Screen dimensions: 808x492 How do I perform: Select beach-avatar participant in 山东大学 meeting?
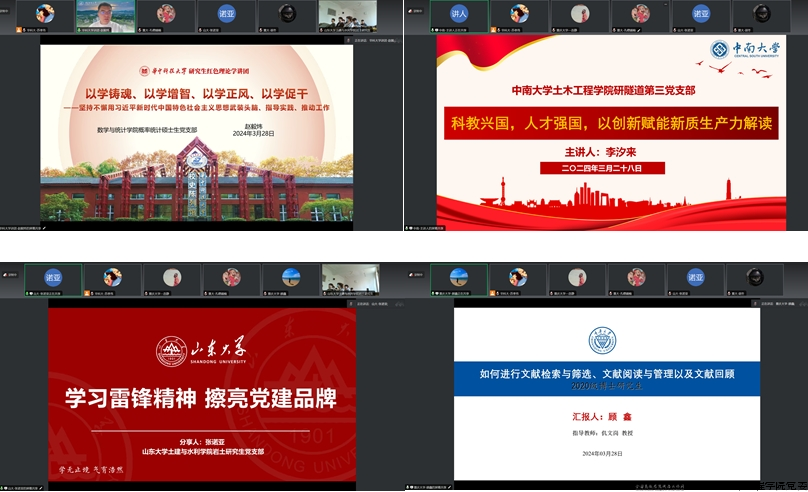(291, 280)
